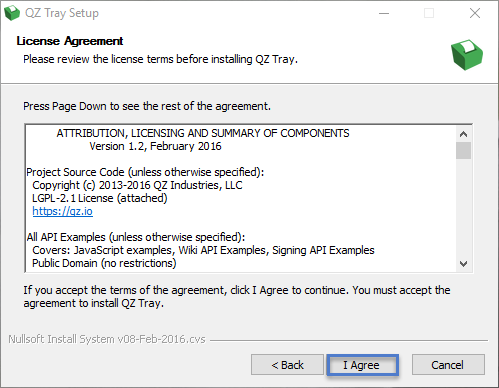Click inside the license agreement text box
The width and height of the screenshot is (499, 388).
tap(241, 199)
